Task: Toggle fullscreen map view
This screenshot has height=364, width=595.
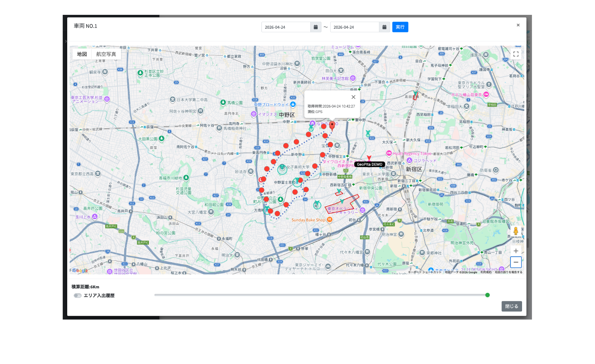Action: pyautogui.click(x=516, y=54)
